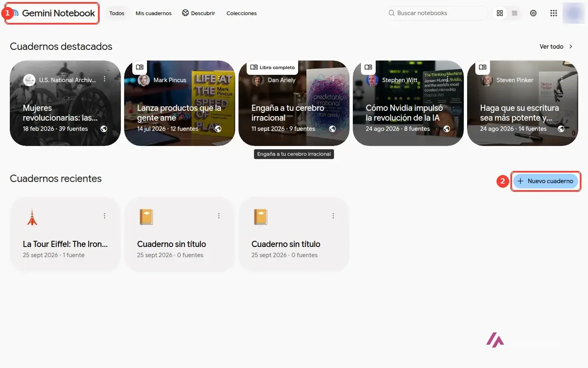
Task: Click '25 sept 2026 · 1 fuente' text
Action: pos(53,255)
